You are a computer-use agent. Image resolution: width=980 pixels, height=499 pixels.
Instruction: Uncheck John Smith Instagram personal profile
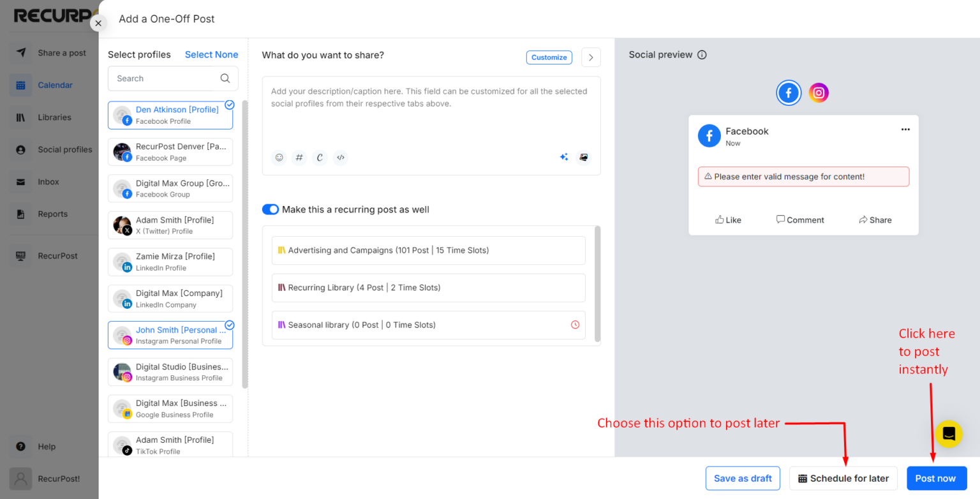click(x=229, y=325)
